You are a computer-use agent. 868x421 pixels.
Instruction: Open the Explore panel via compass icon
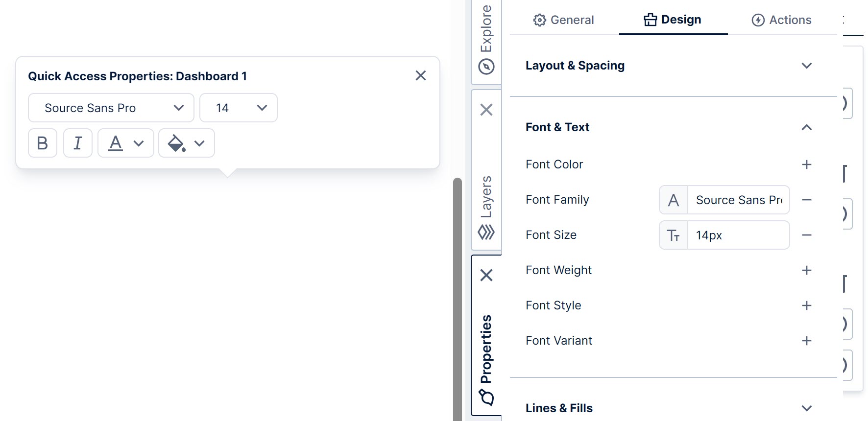[485, 66]
